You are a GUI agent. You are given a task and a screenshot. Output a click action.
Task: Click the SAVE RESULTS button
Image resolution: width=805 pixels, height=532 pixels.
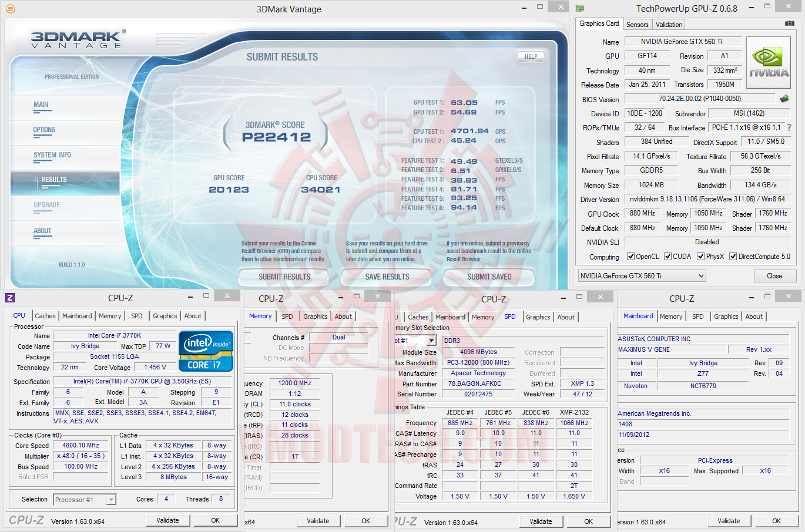(387, 277)
